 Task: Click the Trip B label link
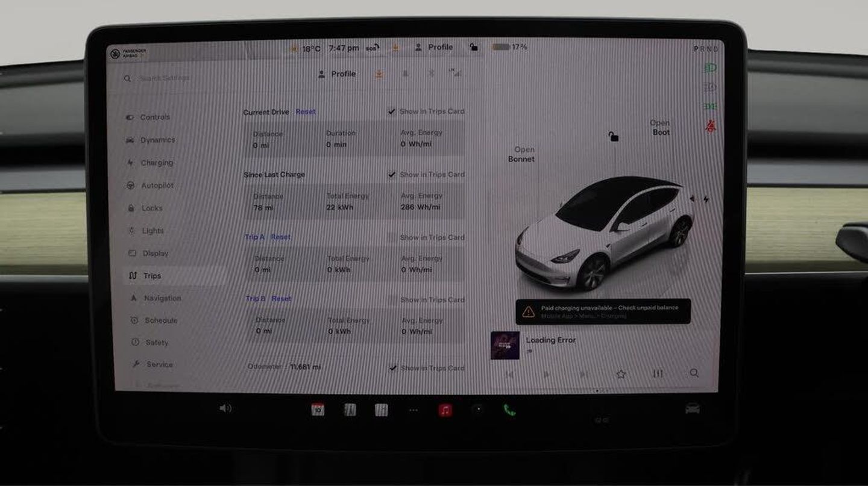[x=256, y=299]
